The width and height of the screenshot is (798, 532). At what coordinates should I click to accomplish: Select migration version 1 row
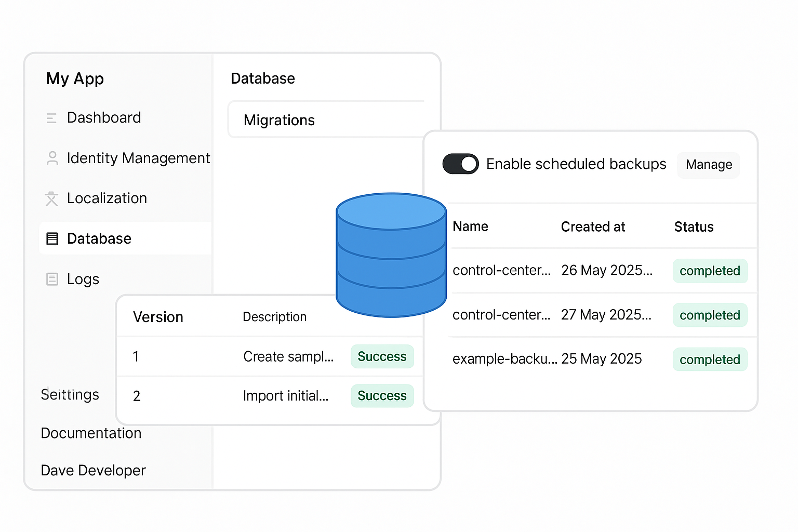270,357
